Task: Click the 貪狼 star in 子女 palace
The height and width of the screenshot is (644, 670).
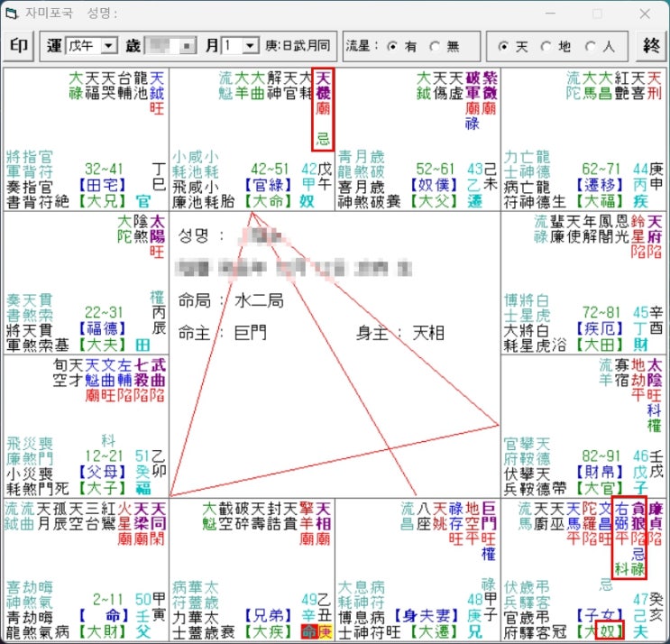Action: pos(638,516)
